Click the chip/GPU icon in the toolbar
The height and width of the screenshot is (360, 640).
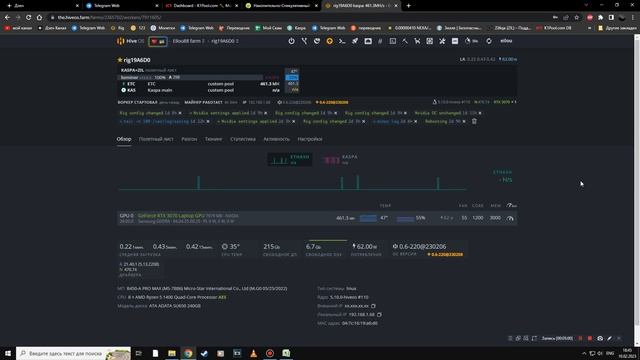(429, 41)
